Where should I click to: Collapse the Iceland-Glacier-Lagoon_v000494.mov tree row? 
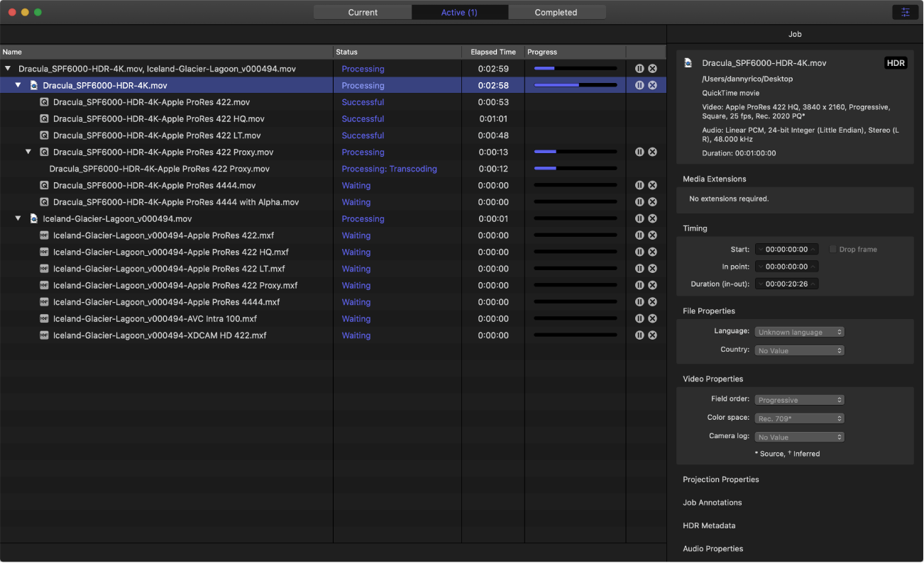tap(18, 219)
